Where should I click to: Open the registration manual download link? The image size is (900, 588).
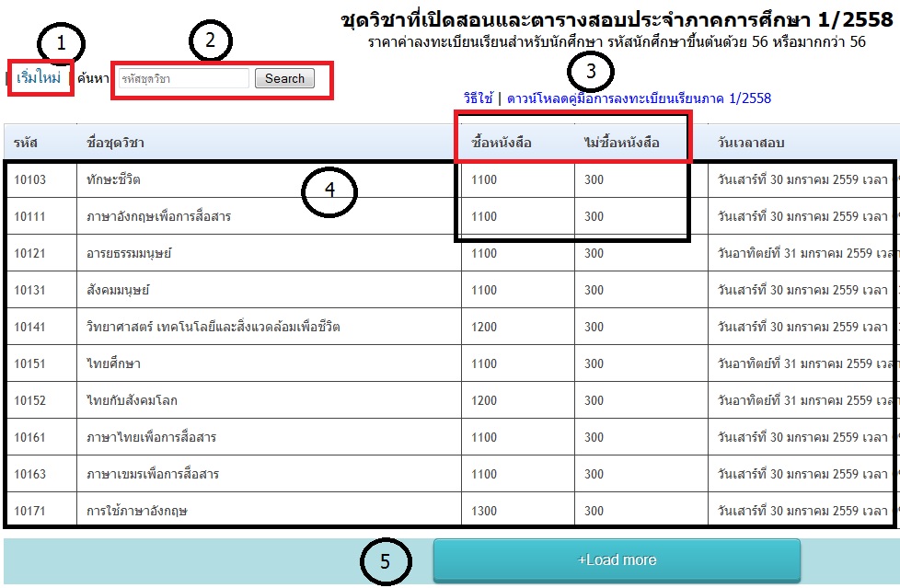639,98
